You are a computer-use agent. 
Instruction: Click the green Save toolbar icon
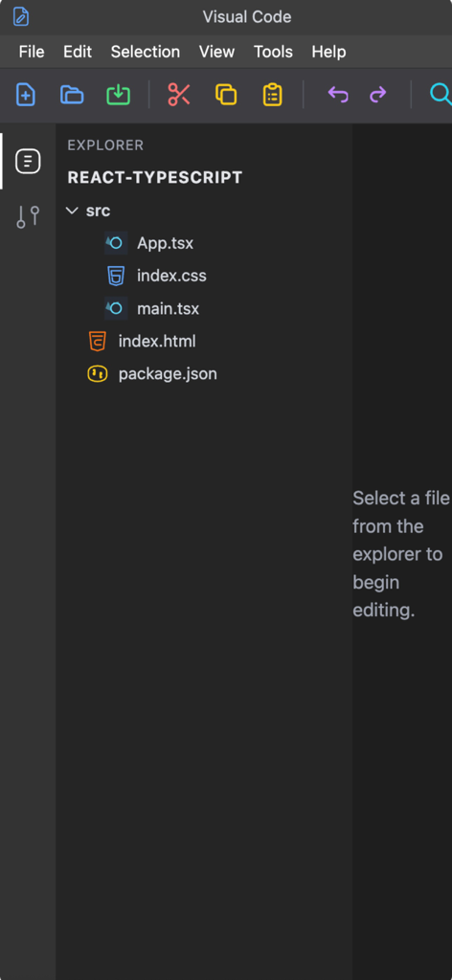(x=118, y=95)
